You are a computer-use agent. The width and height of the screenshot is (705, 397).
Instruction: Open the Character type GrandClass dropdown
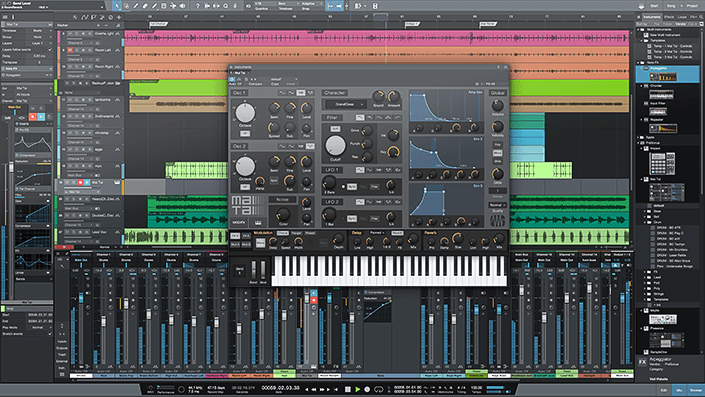tap(346, 104)
